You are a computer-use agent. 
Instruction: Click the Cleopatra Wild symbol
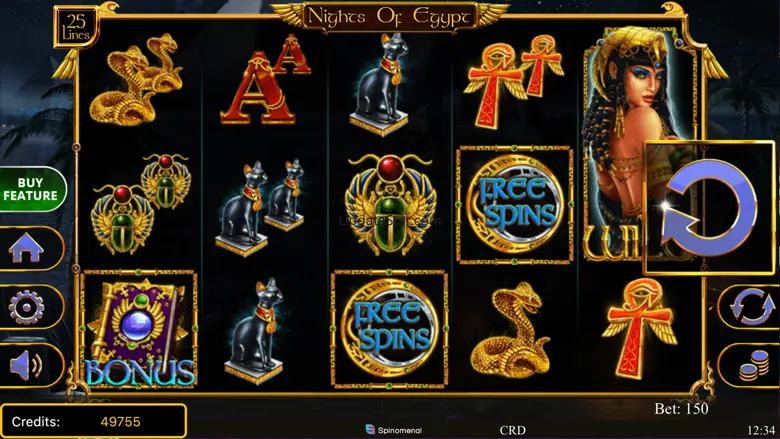639,144
